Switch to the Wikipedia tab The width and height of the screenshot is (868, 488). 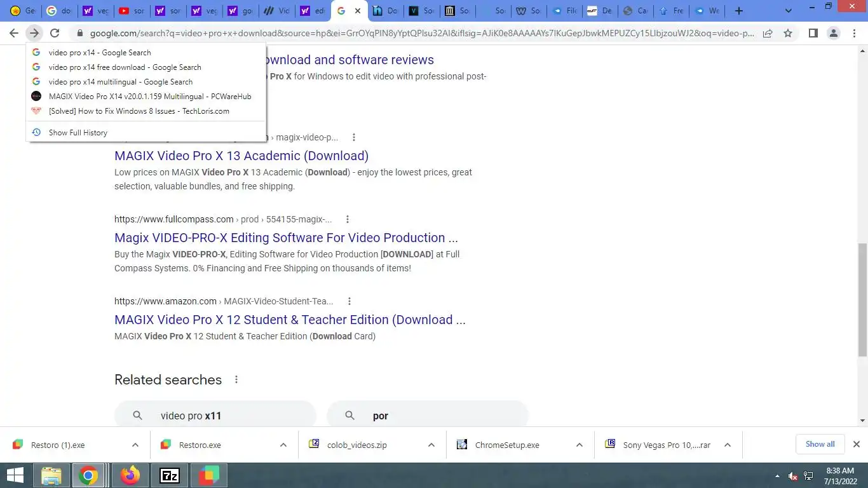coord(529,11)
